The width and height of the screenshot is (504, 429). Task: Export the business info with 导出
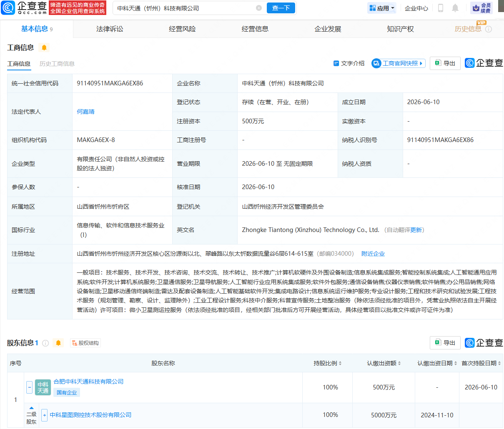tap(445, 63)
